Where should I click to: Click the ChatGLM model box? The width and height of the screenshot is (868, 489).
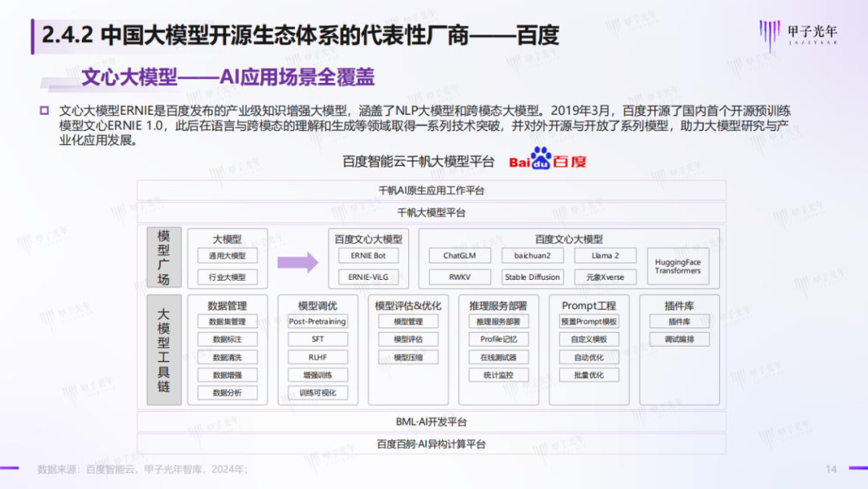(x=460, y=256)
